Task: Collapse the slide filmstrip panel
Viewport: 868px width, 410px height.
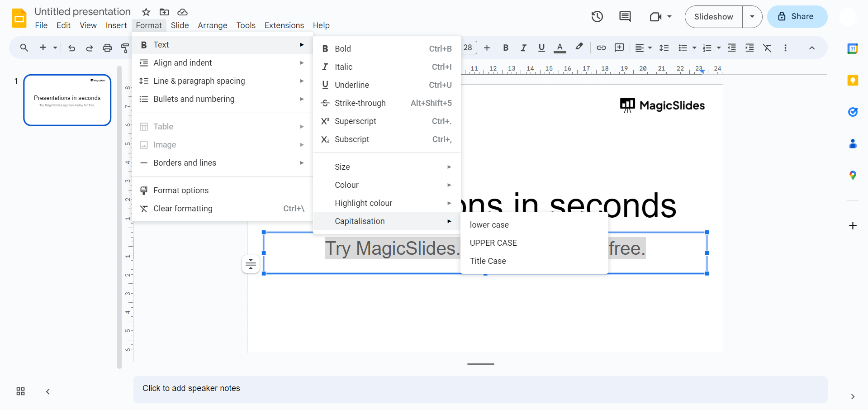Action: 48,391
